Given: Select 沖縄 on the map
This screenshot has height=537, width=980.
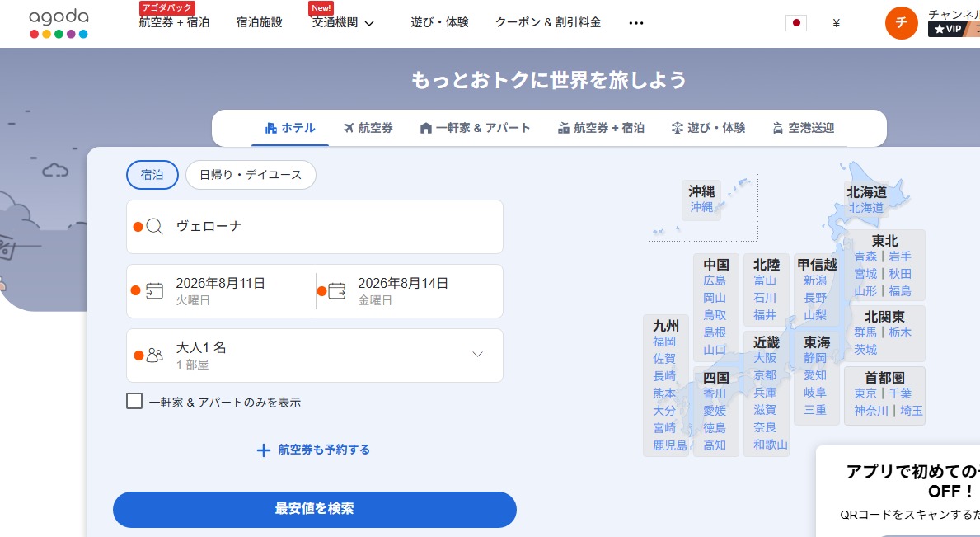Looking at the screenshot, I should [x=701, y=207].
